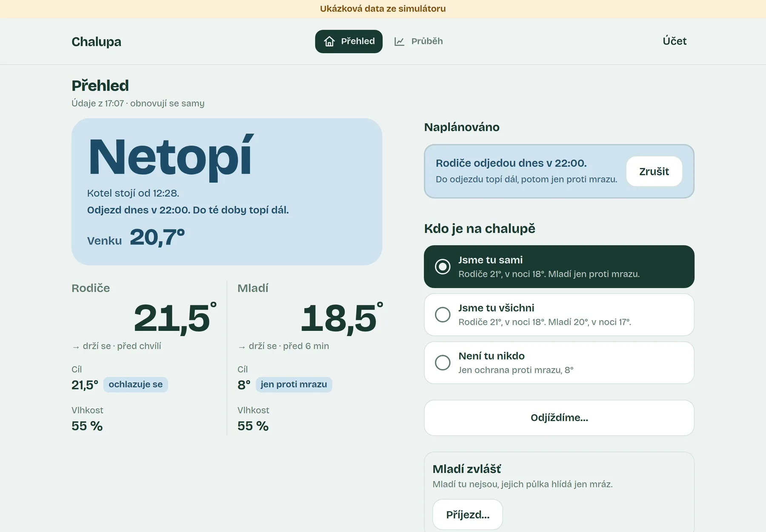The height and width of the screenshot is (532, 766).
Task: Select the 'Není tu nikdo' radio option
Action: tap(559, 363)
